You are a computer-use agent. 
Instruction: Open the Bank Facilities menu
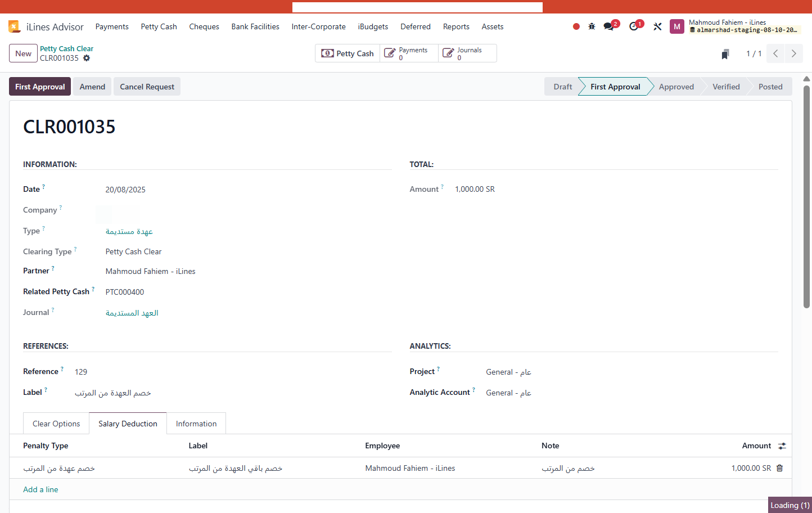click(x=255, y=26)
